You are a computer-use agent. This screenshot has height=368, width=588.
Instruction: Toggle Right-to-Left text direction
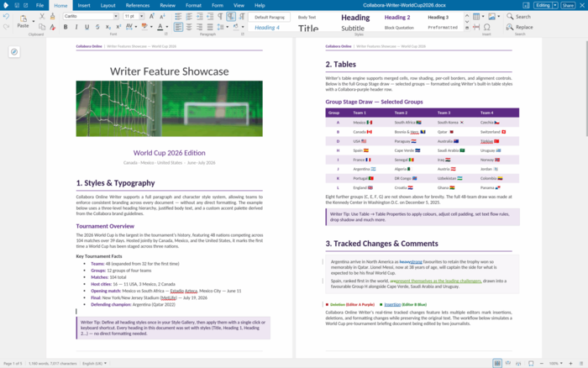click(242, 16)
